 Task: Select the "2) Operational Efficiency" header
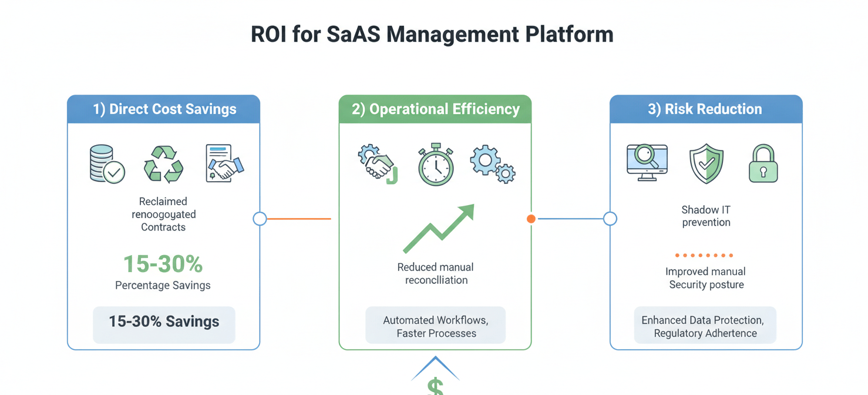(435, 109)
